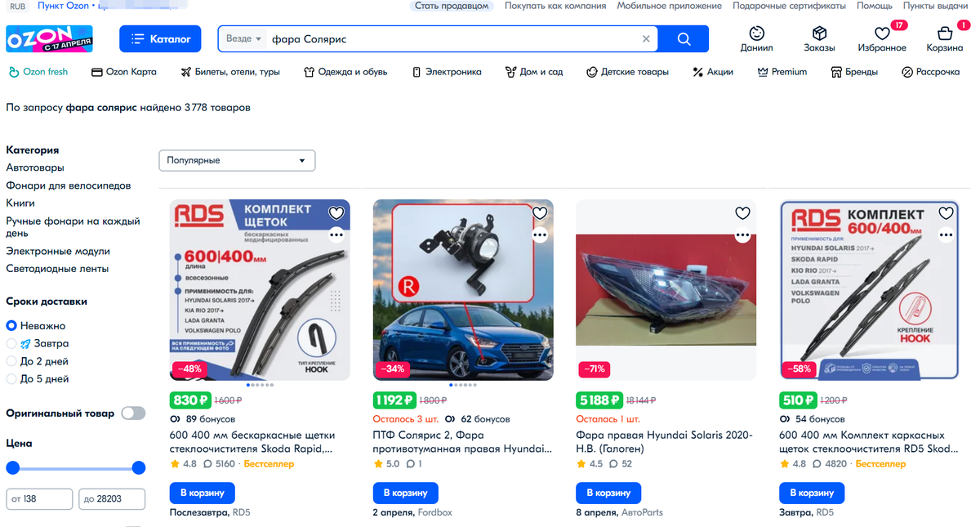
Task: Open three-dots menu on 5188 ₽ headlight card
Action: [742, 234]
